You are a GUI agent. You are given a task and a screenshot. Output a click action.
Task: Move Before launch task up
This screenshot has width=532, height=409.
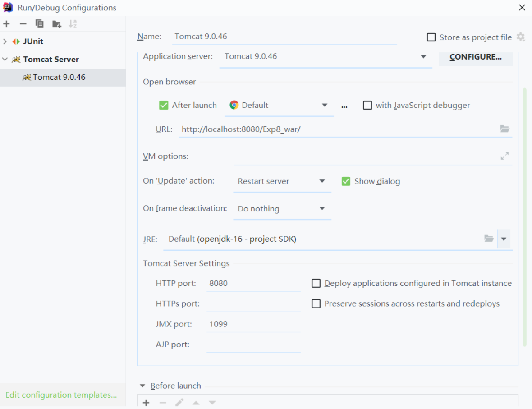(196, 403)
